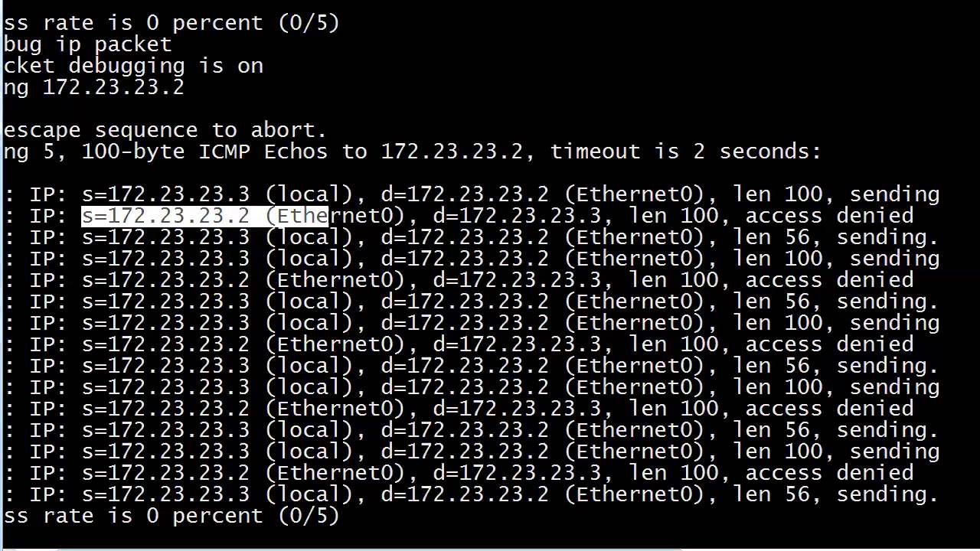
Task: Click the 'escape sequence to abort.' line
Action: (165, 130)
